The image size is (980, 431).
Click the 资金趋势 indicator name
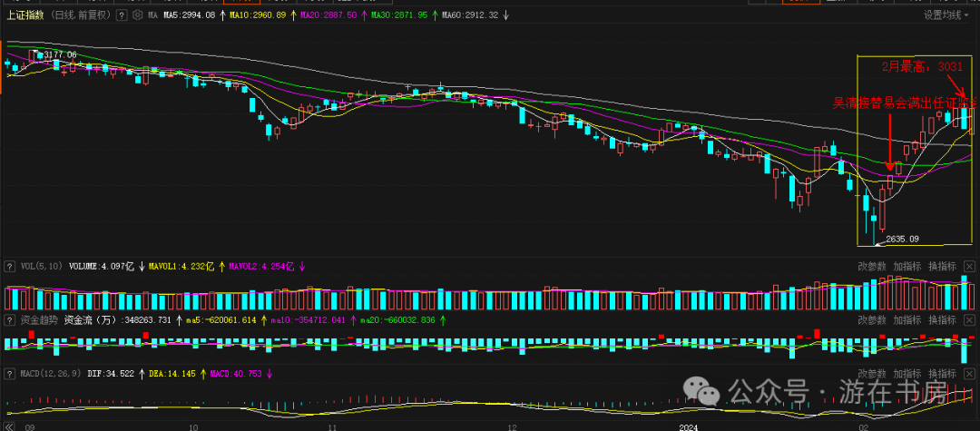pos(39,319)
